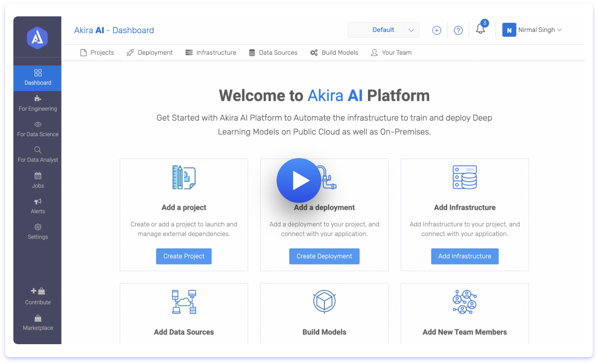Open the For Data Science section

click(x=37, y=129)
